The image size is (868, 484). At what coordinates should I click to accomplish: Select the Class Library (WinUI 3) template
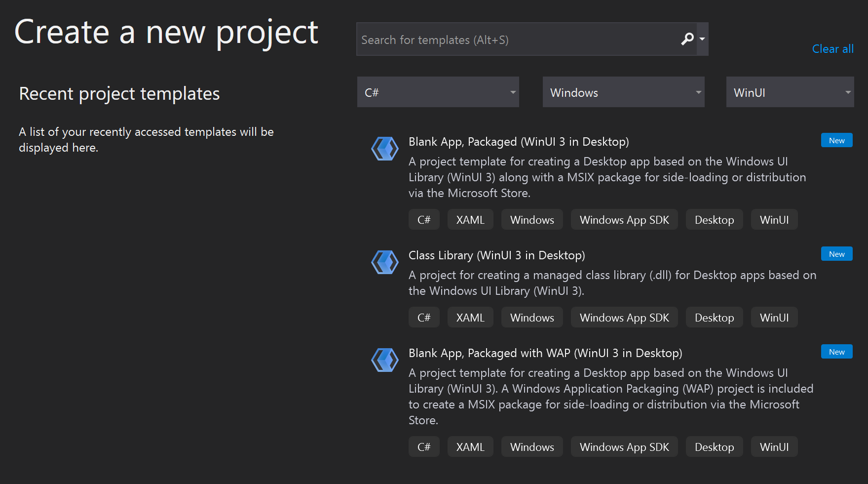[496, 255]
